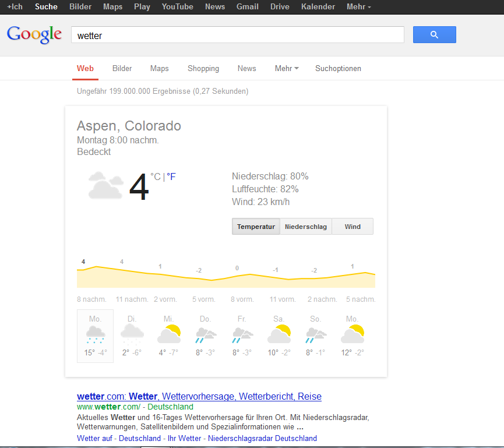
Task: Select Sunday (So.) rain forecast icon
Action: pyautogui.click(x=316, y=335)
